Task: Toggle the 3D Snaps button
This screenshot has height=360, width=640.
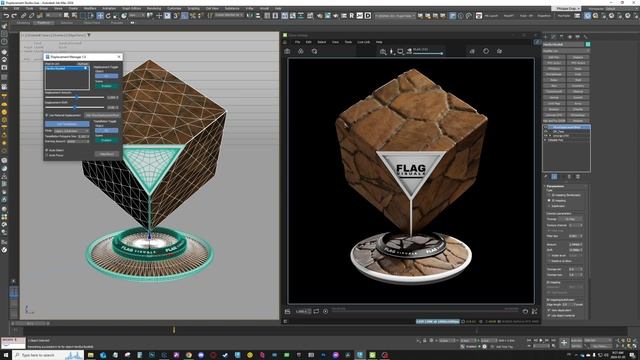Action: (x=176, y=16)
